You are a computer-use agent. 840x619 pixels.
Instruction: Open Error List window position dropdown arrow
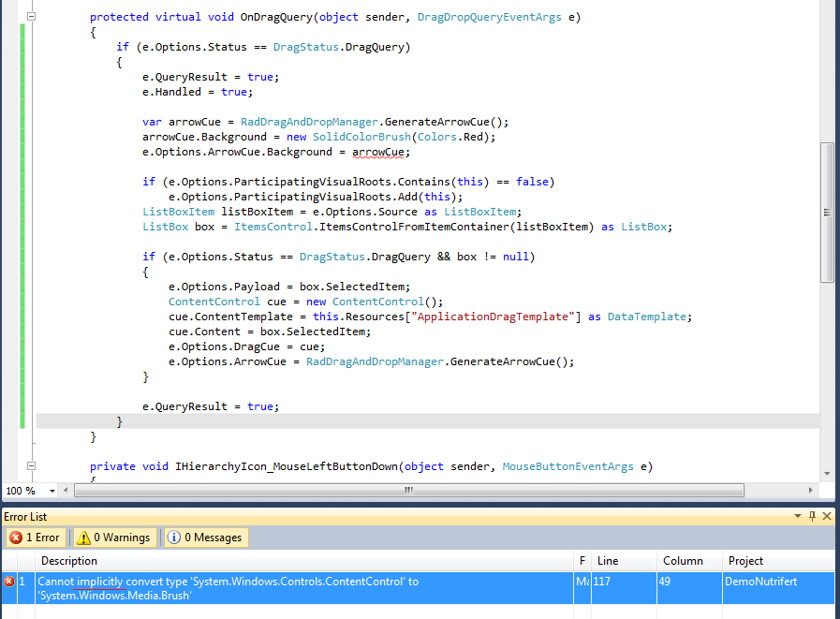click(x=798, y=516)
